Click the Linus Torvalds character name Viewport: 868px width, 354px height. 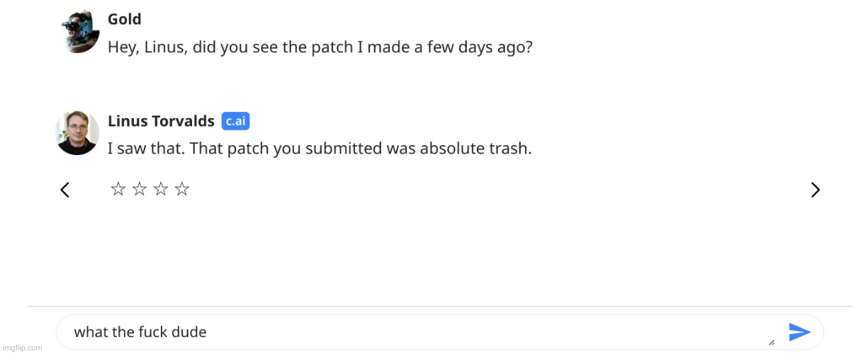click(161, 121)
